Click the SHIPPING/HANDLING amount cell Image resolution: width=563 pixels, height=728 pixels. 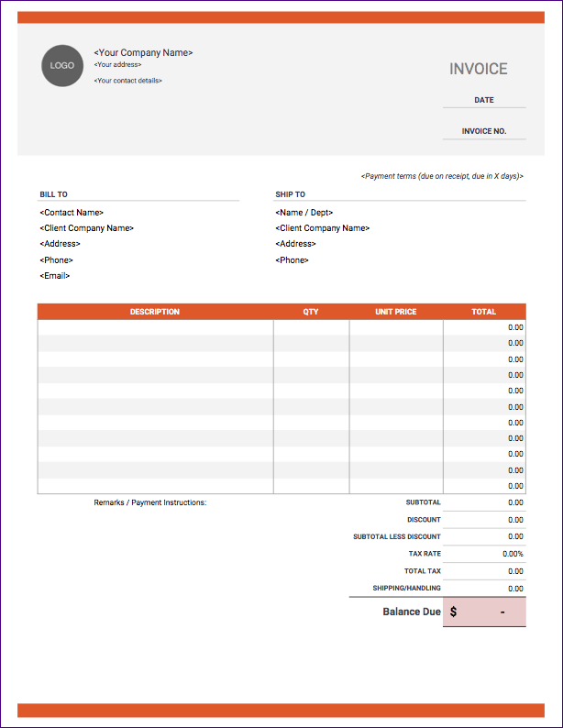(484, 589)
